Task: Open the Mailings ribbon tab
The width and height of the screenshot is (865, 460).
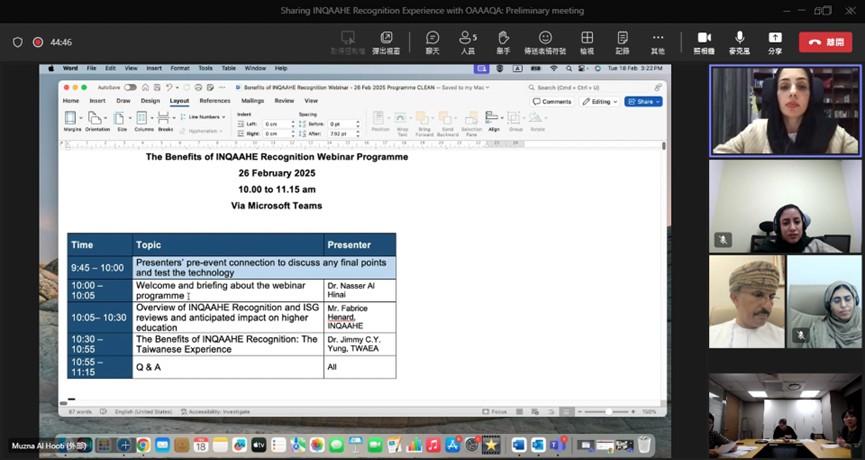Action: (252, 101)
